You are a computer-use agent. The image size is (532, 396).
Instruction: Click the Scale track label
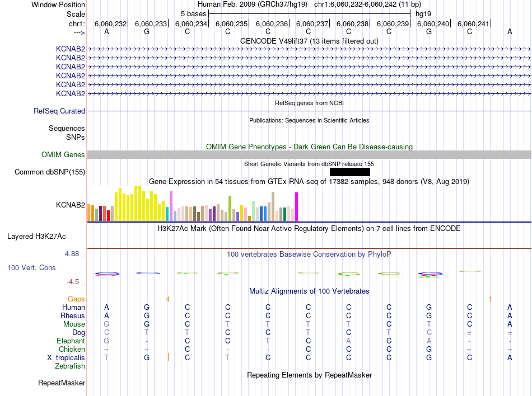point(76,14)
